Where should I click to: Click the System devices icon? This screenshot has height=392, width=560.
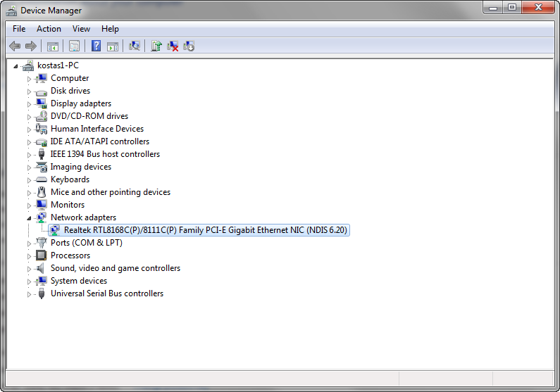point(42,281)
